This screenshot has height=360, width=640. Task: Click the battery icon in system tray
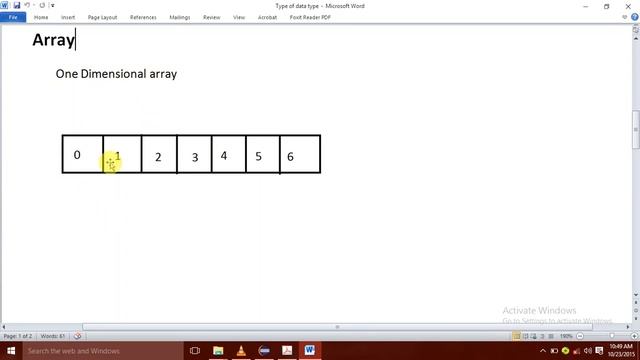click(x=554, y=351)
